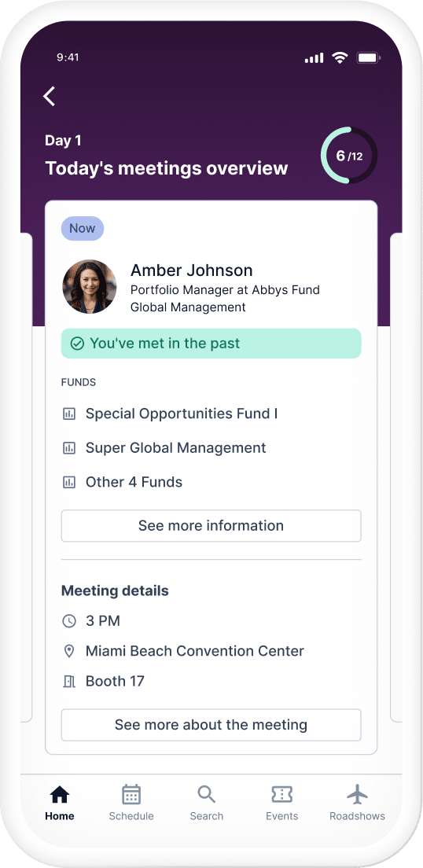
Task: Open the Roadshows airplane tab
Action: click(x=357, y=804)
